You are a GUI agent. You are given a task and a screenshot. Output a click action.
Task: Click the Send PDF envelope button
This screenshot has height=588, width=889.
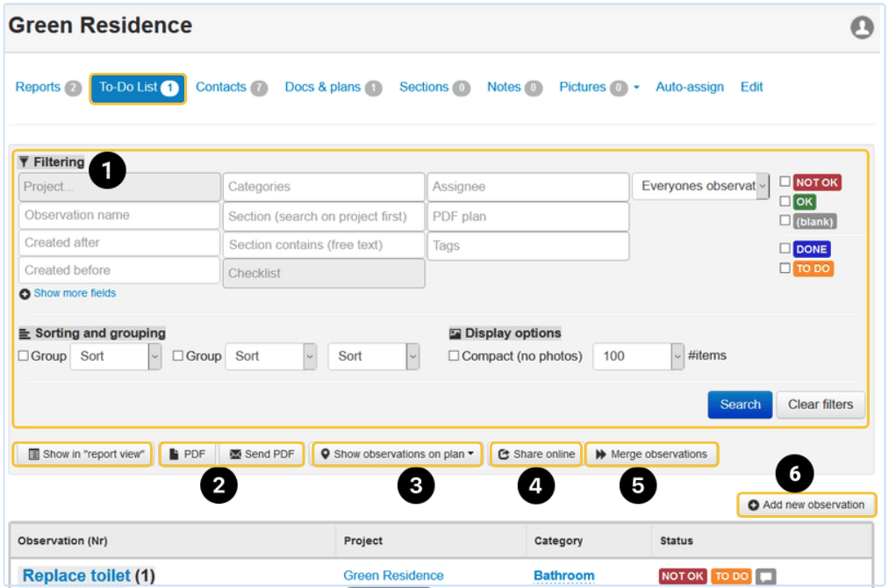[x=262, y=454]
